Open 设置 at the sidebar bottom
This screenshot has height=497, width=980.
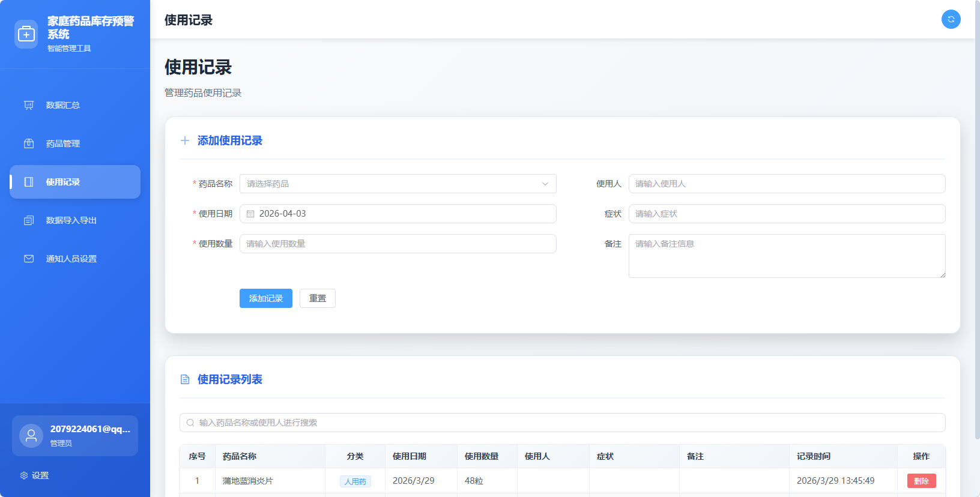pyautogui.click(x=34, y=475)
